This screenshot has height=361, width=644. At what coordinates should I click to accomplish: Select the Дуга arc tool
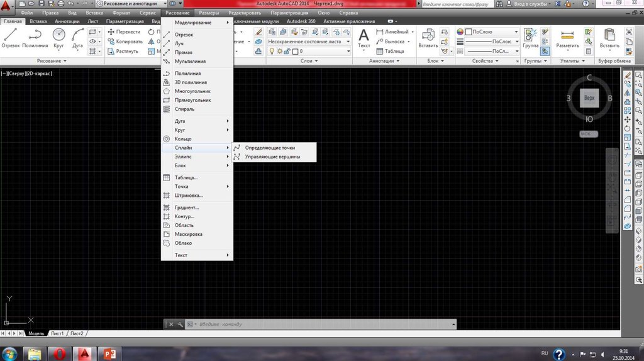pos(77,37)
